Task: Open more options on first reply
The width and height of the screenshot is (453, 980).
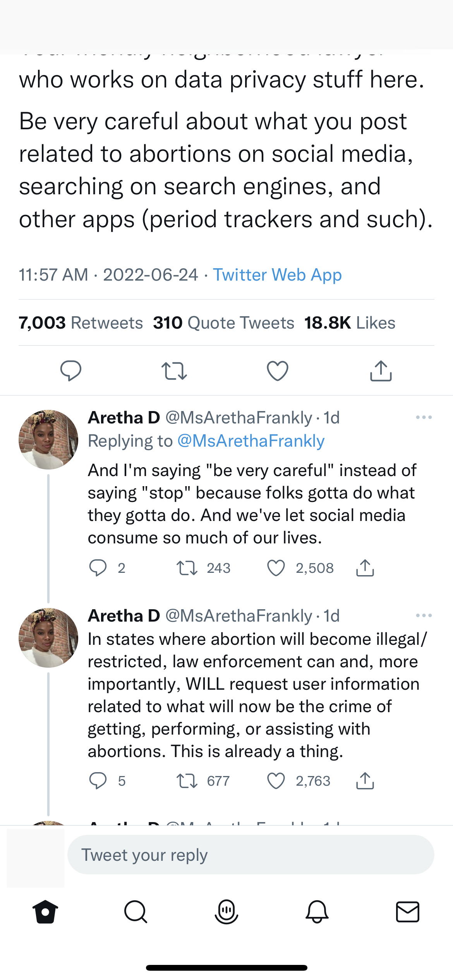Action: coord(424,417)
